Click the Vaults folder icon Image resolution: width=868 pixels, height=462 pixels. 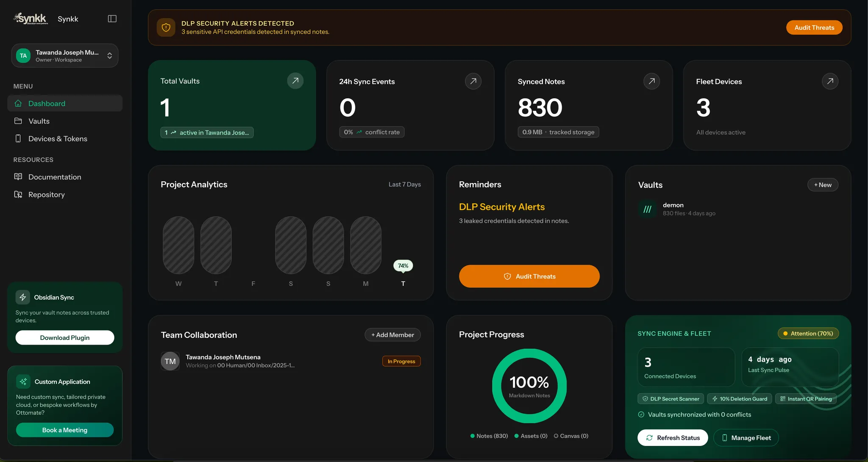pos(18,121)
